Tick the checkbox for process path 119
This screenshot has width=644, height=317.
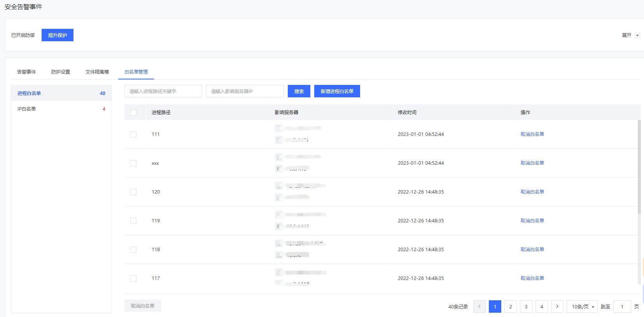[x=133, y=221]
